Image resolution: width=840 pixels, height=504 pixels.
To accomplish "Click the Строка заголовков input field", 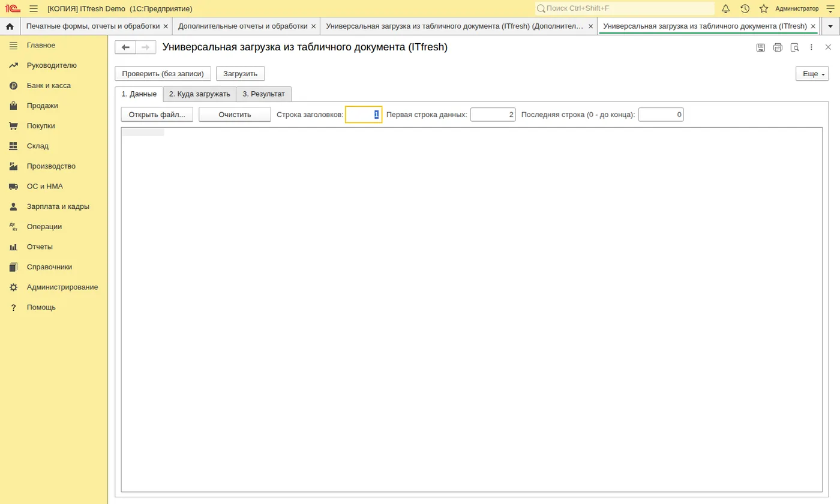I will pyautogui.click(x=364, y=115).
